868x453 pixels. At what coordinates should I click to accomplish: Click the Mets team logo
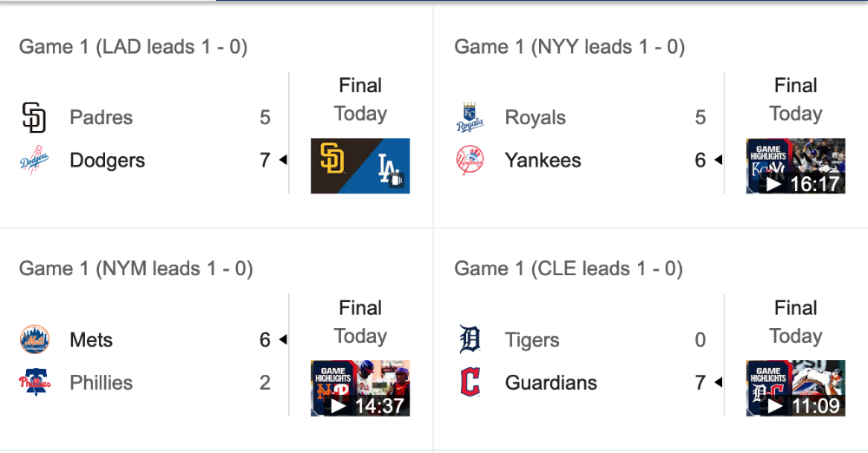35,339
